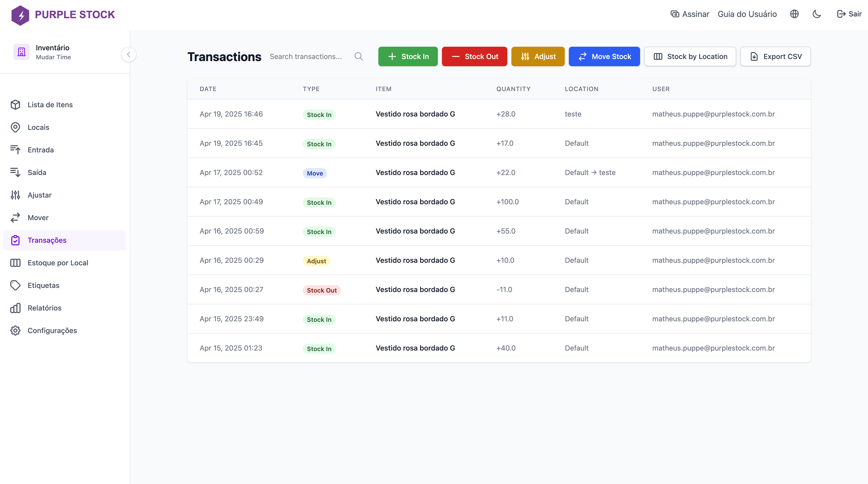Open Configurações gear icon
The width and height of the screenshot is (868, 484).
click(x=15, y=331)
